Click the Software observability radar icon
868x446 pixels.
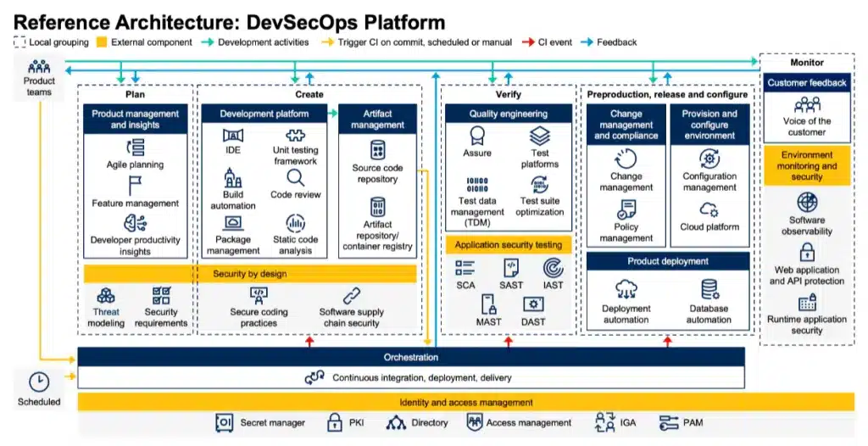coord(807,202)
